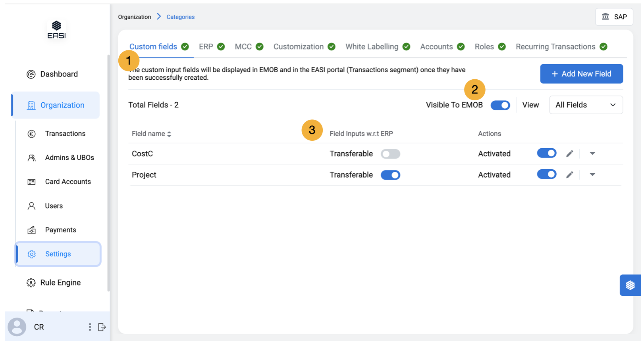
Task: Expand the Project row details arrow
Action: point(592,175)
